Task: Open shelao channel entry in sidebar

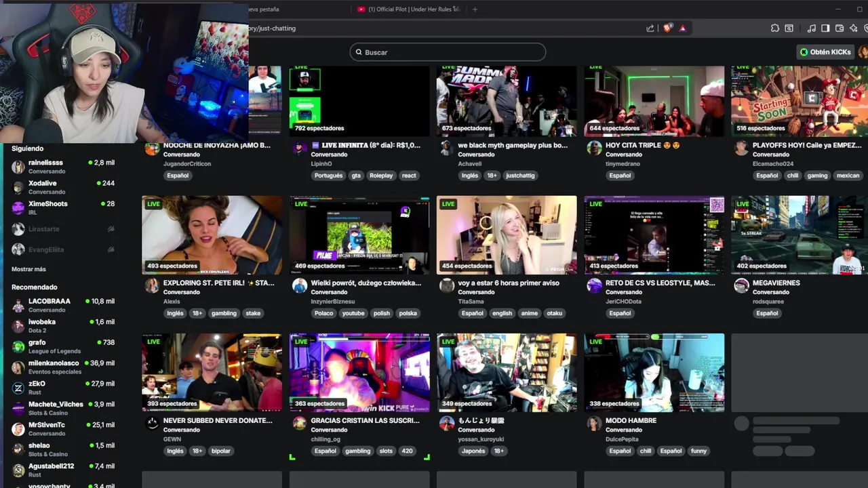Action: (63, 449)
